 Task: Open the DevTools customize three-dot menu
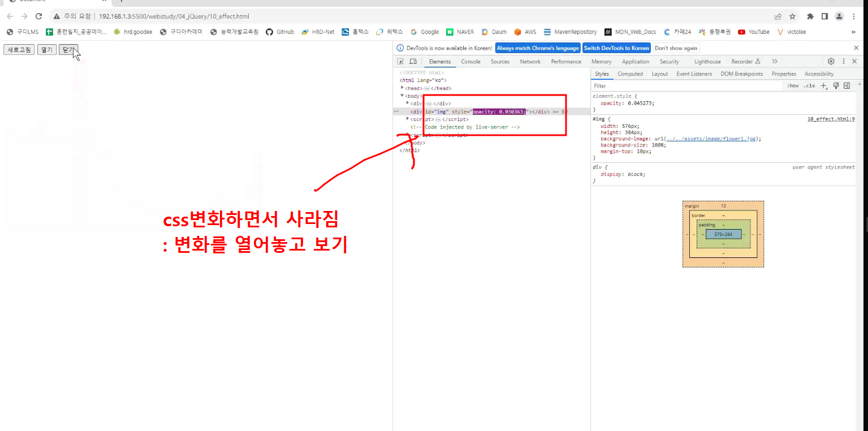point(844,62)
